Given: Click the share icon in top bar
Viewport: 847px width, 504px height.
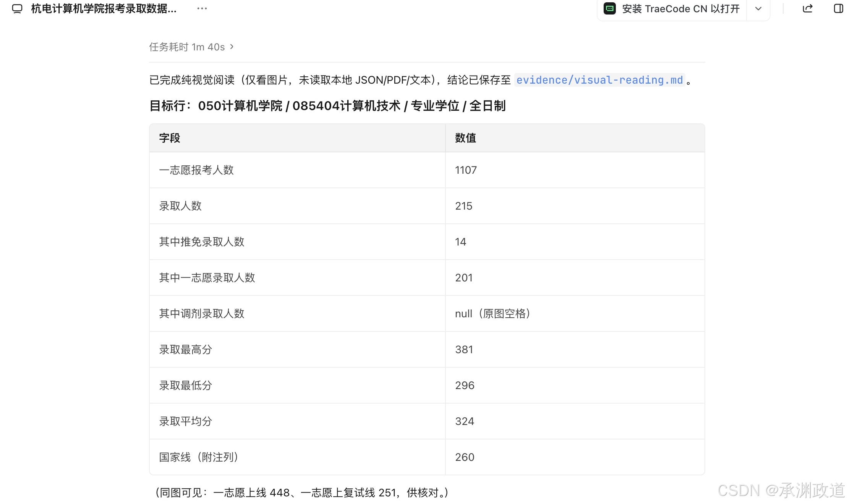Looking at the screenshot, I should 807,9.
